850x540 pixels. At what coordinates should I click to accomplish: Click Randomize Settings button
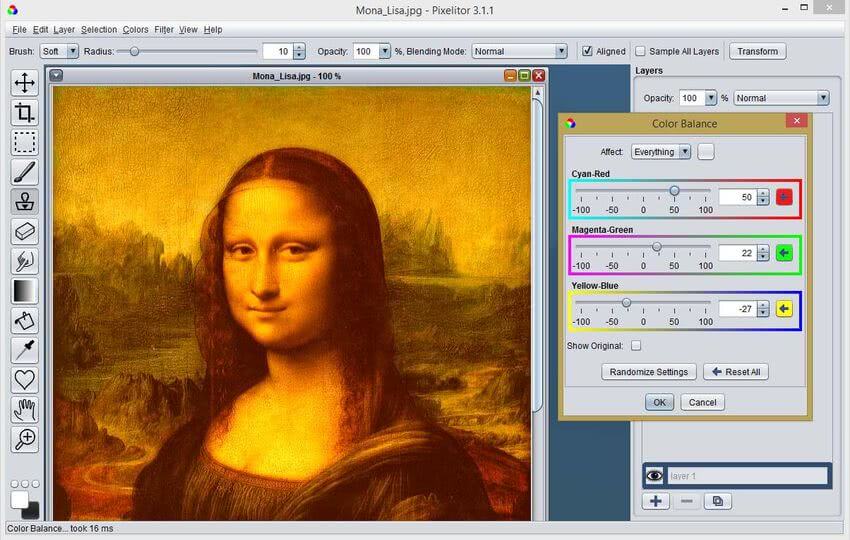648,371
